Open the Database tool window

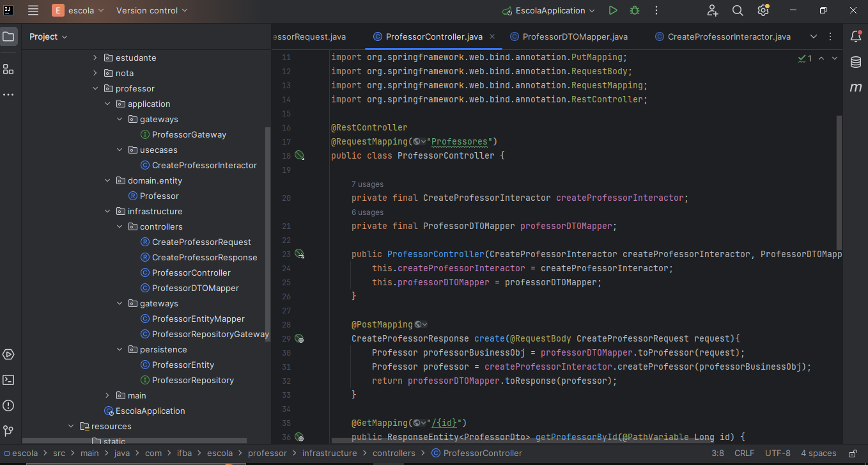tap(856, 62)
